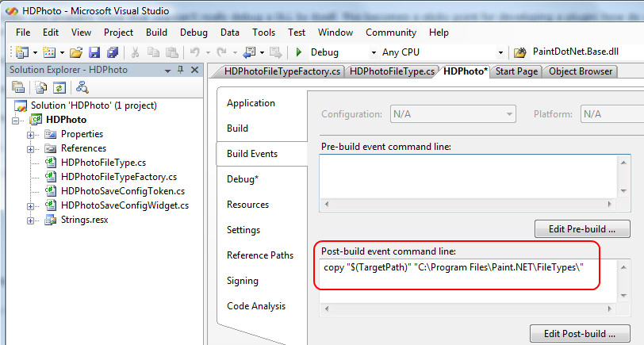This screenshot has width=644, height=345.
Task: Open the Build menu
Action: (156, 33)
